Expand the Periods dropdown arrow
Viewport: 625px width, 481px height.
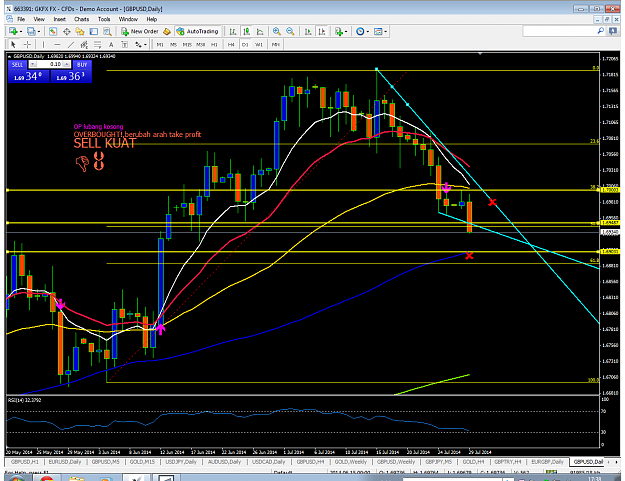[368, 31]
